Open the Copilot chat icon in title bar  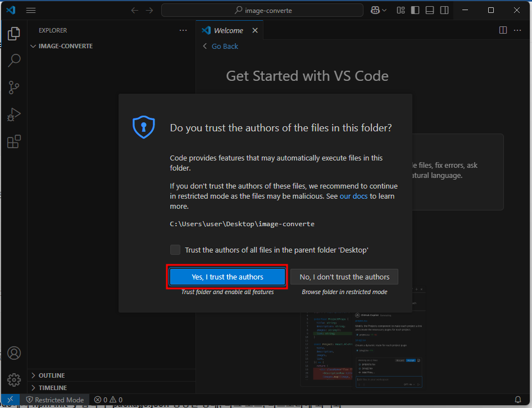[375, 10]
